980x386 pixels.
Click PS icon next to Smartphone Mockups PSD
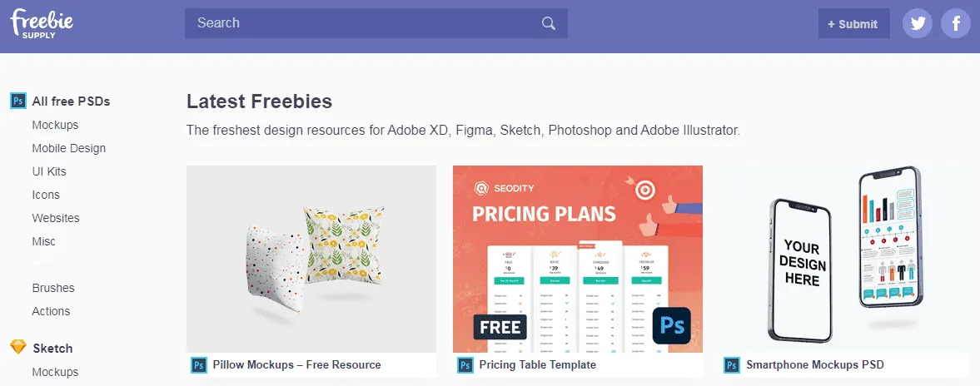coord(732,364)
